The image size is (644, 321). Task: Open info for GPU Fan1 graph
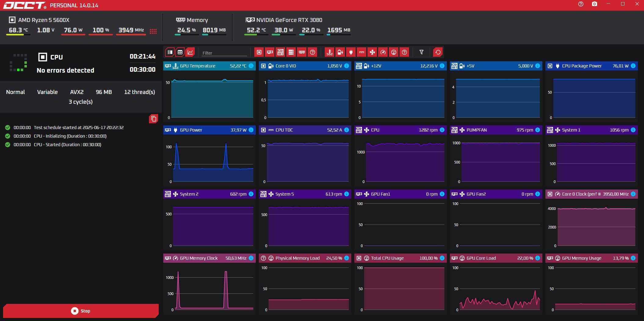point(442,194)
